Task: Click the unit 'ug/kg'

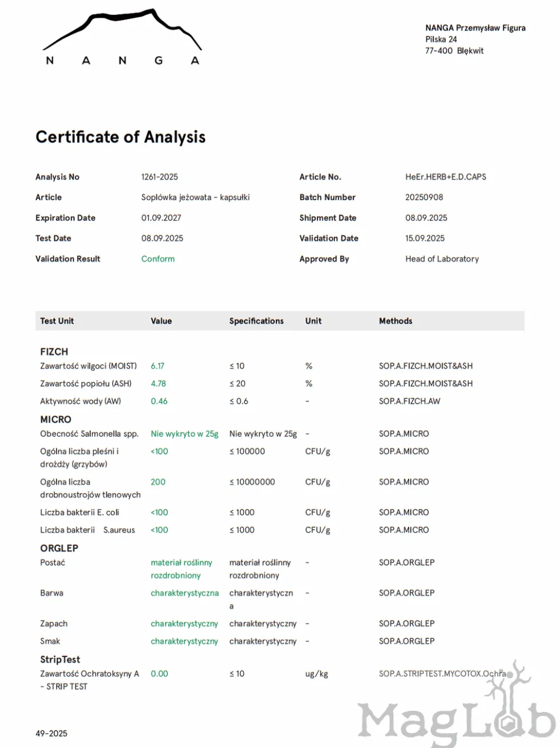Action: (x=317, y=674)
